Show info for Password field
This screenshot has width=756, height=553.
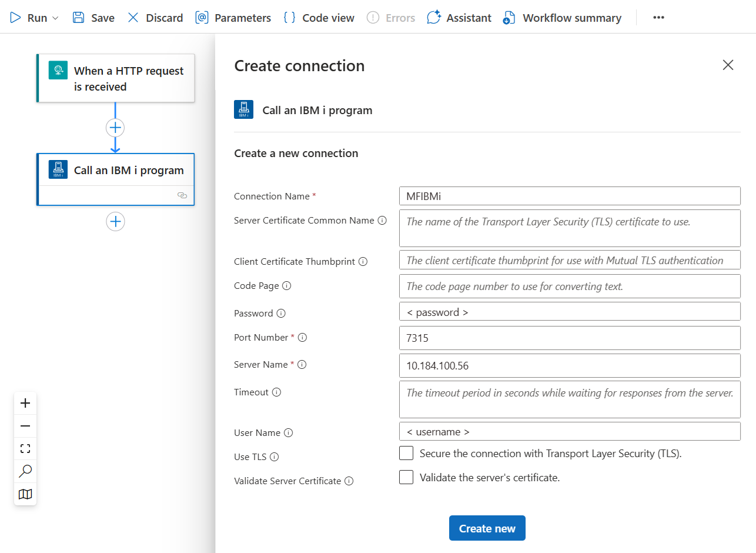281,314
